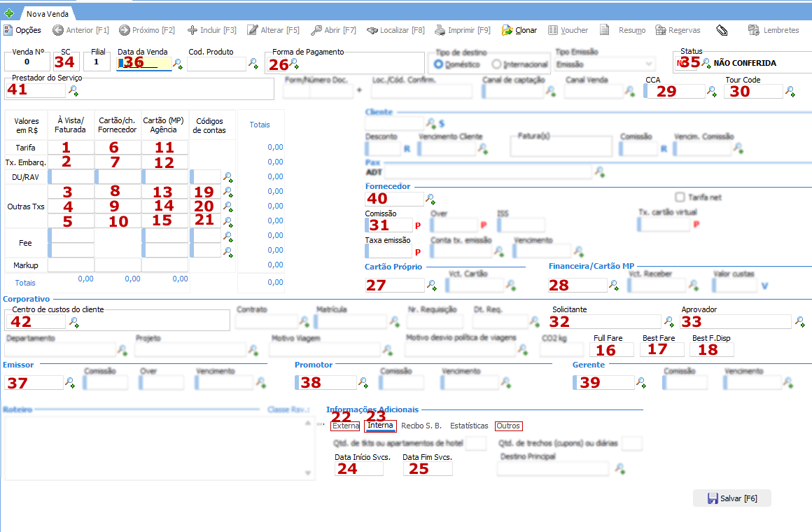Click Imprimir [F9] toolbar button

click(463, 30)
